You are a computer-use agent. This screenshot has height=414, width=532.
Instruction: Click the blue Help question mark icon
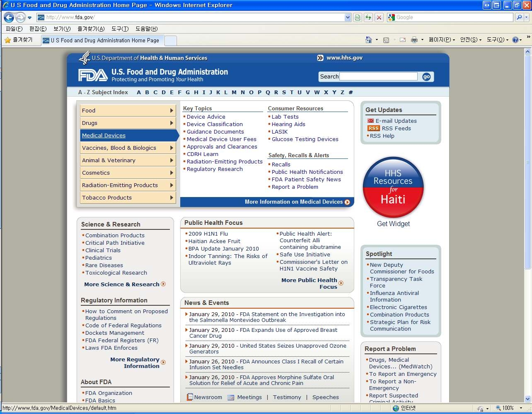(x=515, y=40)
